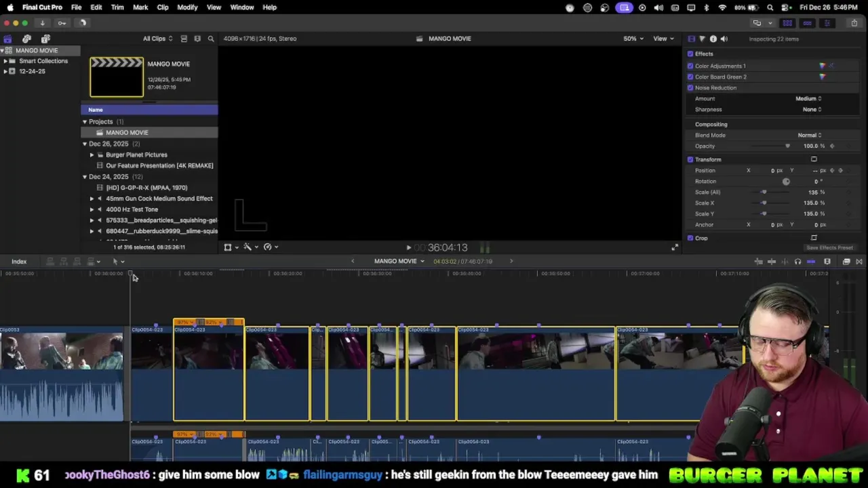Open the timeline MANGO MOVIE project dropdown

399,262
